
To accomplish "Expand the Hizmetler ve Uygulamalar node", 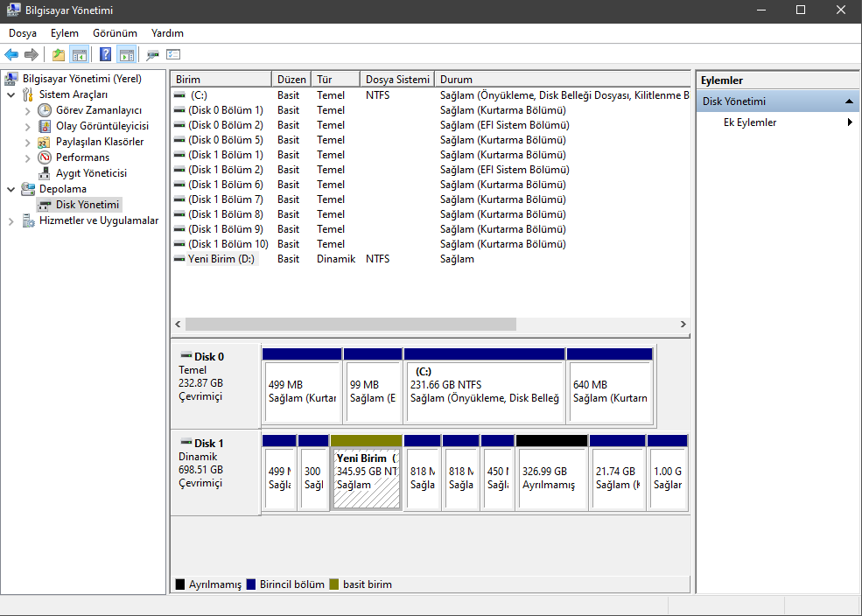I will [x=11, y=221].
